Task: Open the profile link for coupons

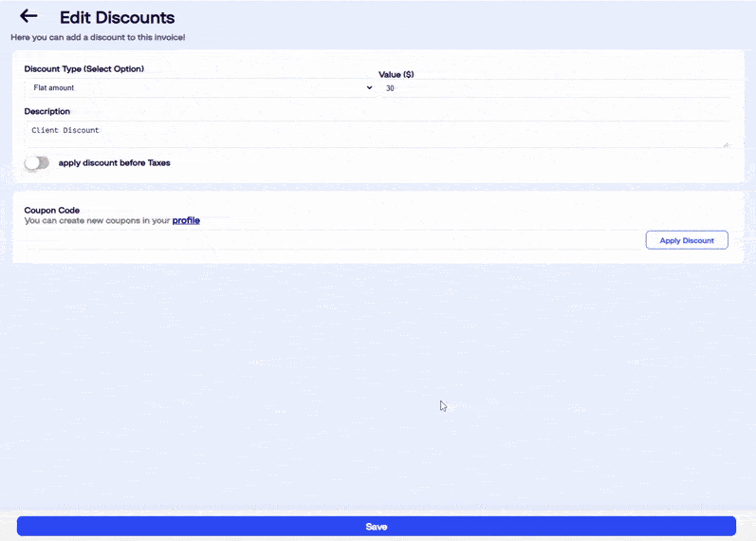Action: click(x=186, y=220)
